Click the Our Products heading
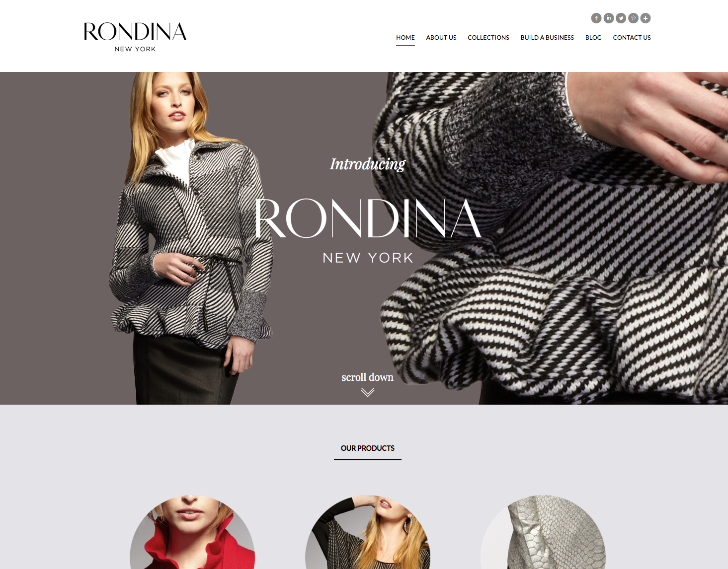The width and height of the screenshot is (728, 569). click(368, 448)
